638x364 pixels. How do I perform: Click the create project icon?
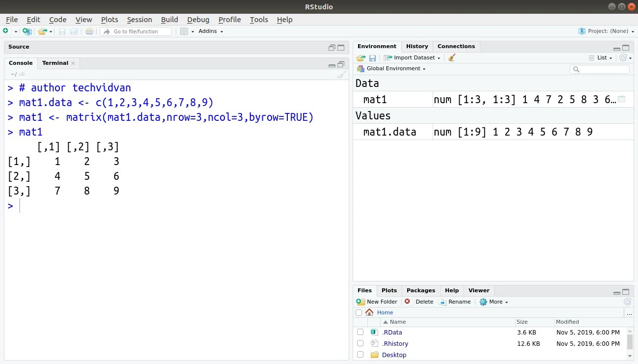tap(27, 31)
